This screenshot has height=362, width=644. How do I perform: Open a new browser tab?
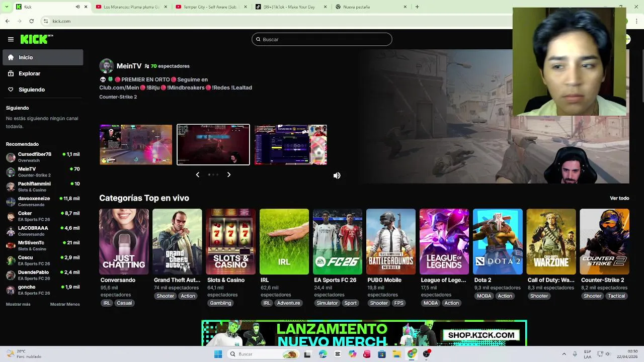coord(417,7)
